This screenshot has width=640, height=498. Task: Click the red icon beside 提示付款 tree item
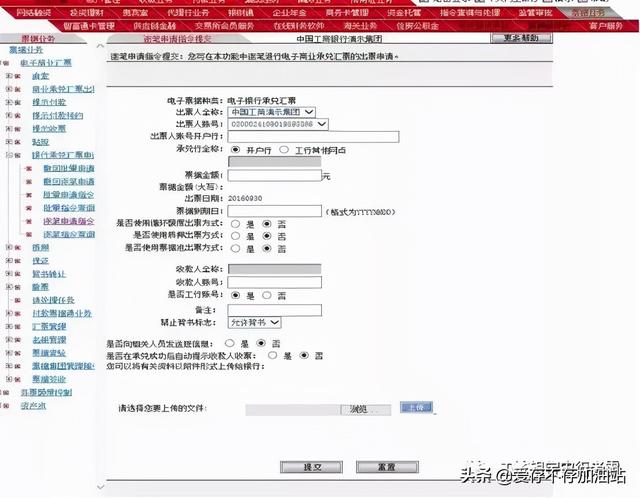[18, 102]
